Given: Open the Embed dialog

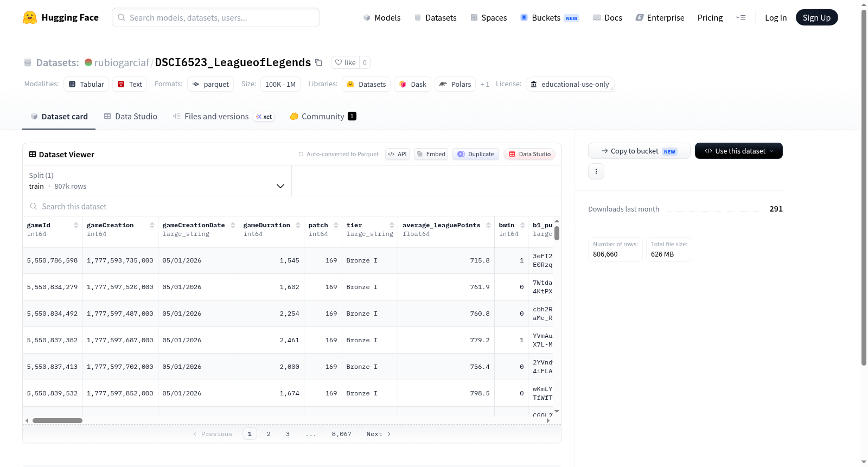Looking at the screenshot, I should click(x=431, y=154).
